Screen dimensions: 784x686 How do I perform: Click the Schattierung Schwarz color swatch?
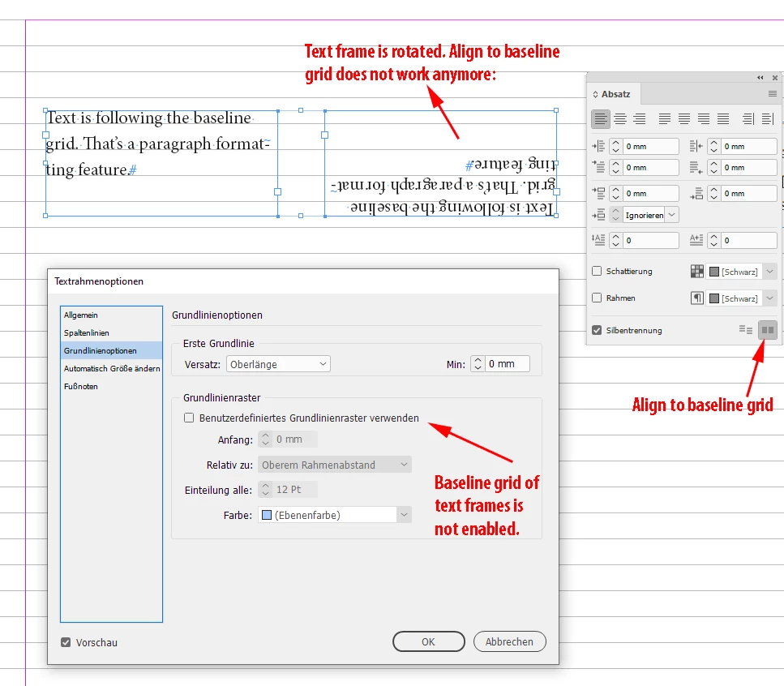(x=714, y=272)
